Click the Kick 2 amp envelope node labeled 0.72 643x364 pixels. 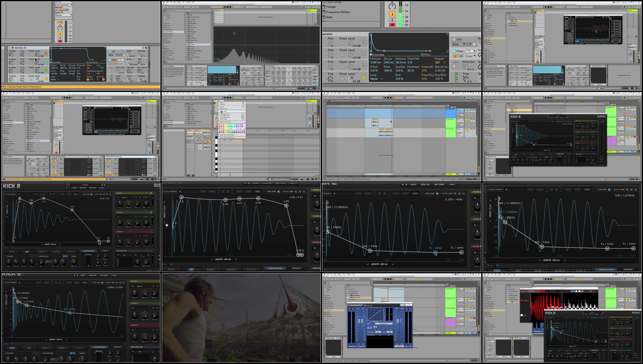click(72, 210)
